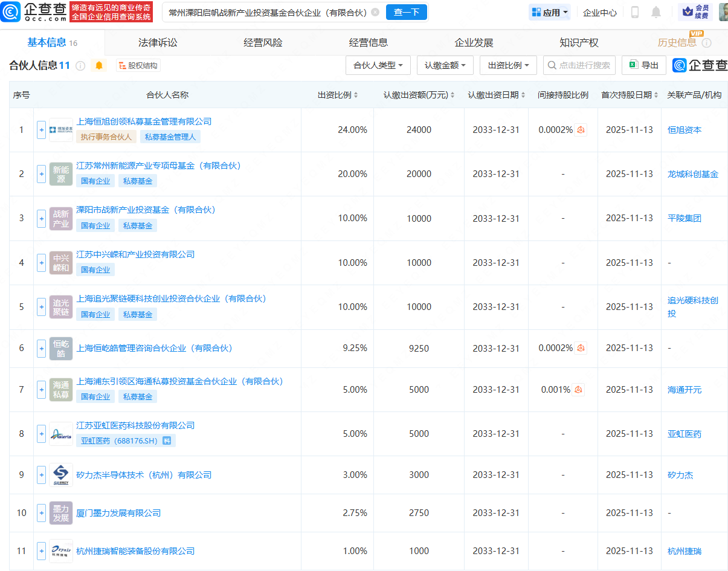Expand row 1 上海恒旭创领 with plus button

coord(41,129)
